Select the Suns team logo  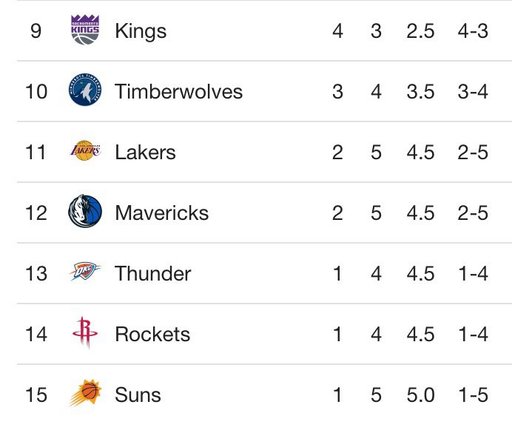(85, 393)
